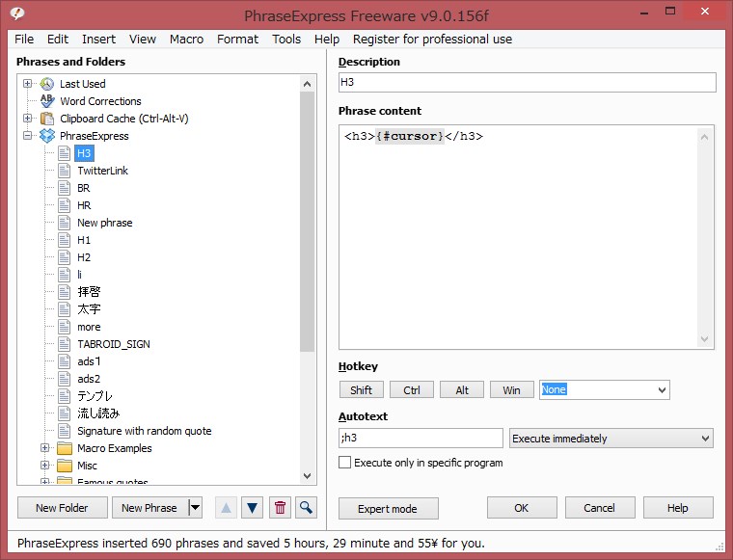Click the Word Corrections AB icon
Screen dimensions: 733x560
coord(47,101)
